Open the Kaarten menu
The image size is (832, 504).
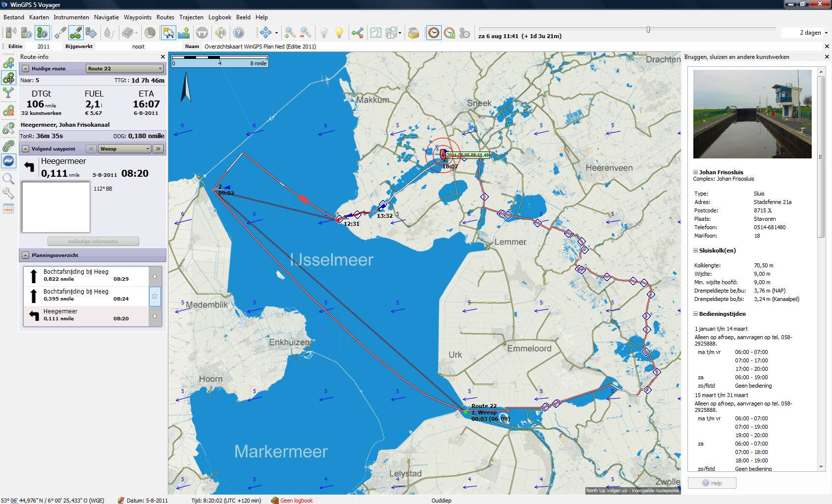[39, 17]
